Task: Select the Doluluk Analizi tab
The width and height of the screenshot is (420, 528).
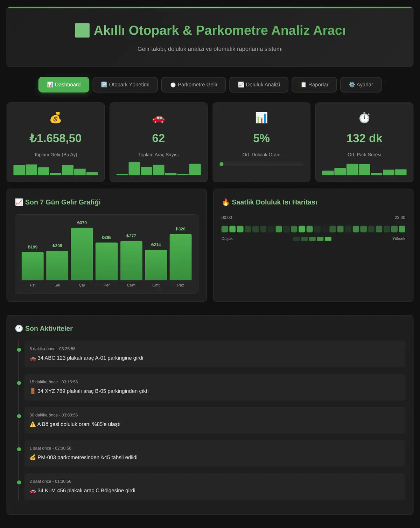Action: tap(259, 85)
